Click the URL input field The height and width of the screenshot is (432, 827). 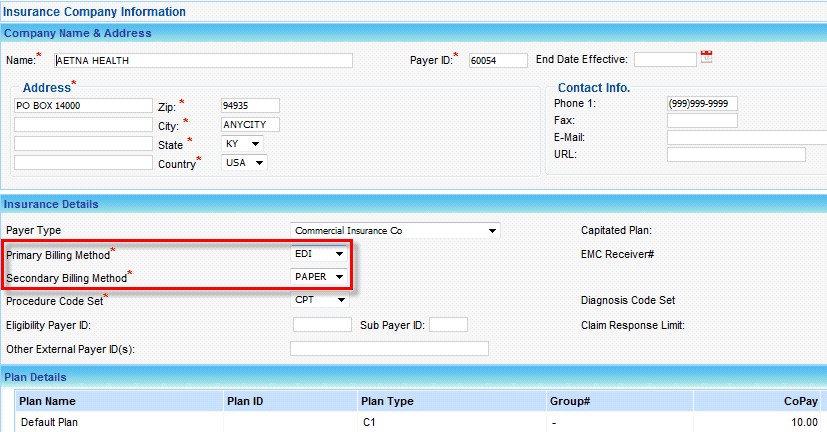coord(736,154)
